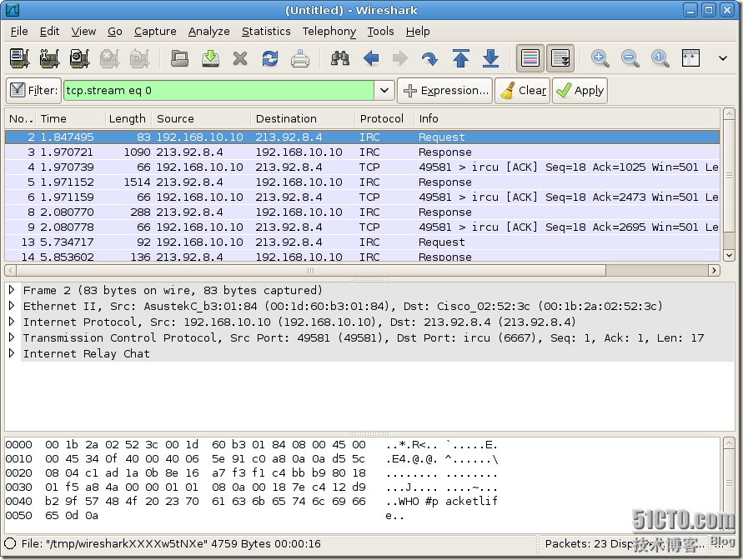Sort by the Length column header
The height and width of the screenshot is (560, 743).
[128, 119]
